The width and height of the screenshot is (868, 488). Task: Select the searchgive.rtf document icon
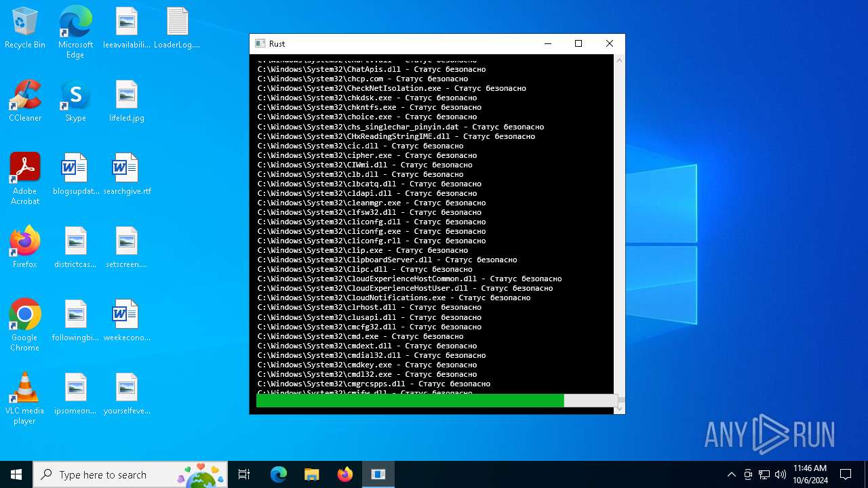point(127,175)
